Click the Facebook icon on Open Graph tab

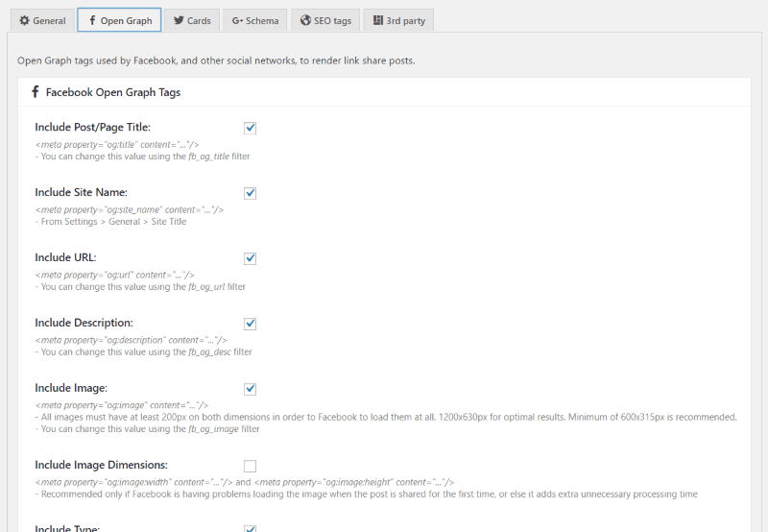pyautogui.click(x=92, y=20)
